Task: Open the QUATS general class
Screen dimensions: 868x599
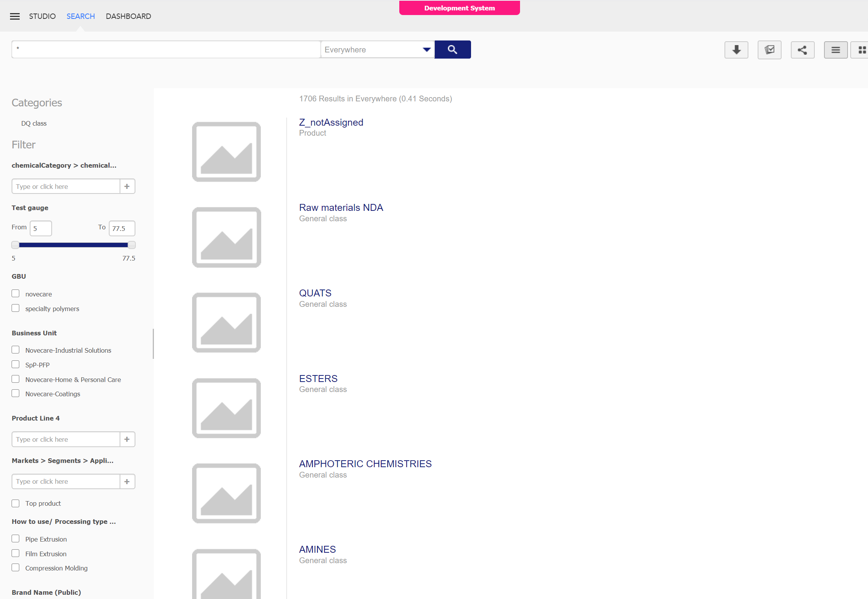Action: 315,293
